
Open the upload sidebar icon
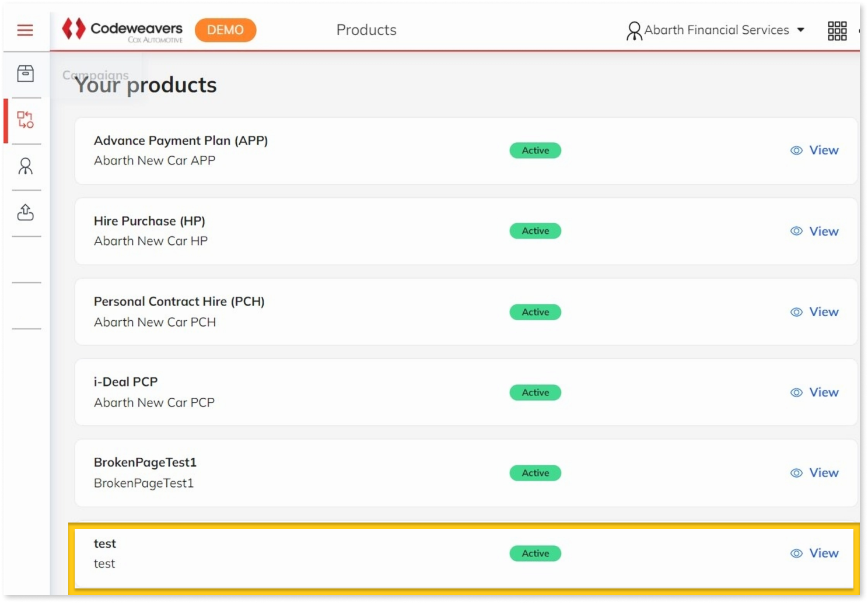coord(25,212)
